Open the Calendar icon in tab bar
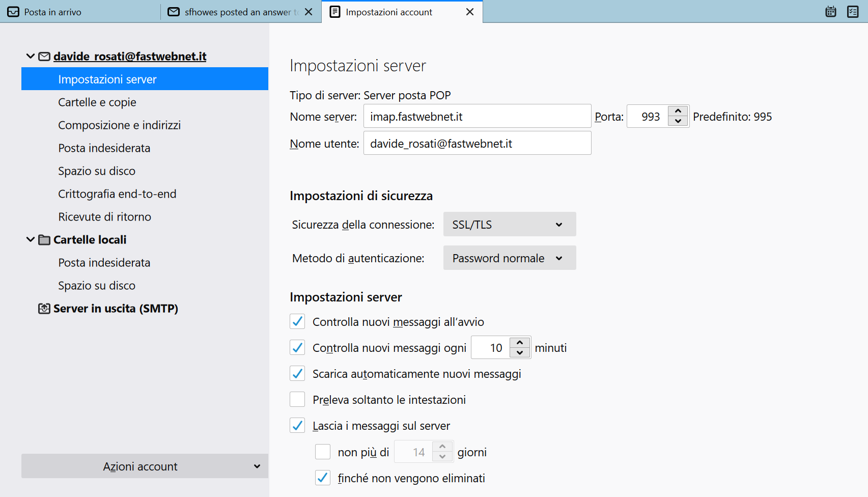 [x=831, y=12]
